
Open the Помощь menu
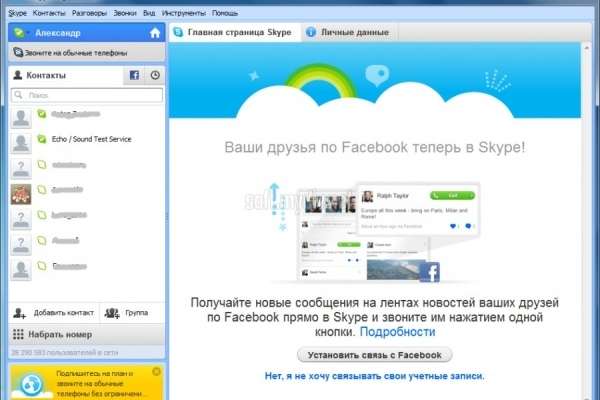click(x=225, y=13)
